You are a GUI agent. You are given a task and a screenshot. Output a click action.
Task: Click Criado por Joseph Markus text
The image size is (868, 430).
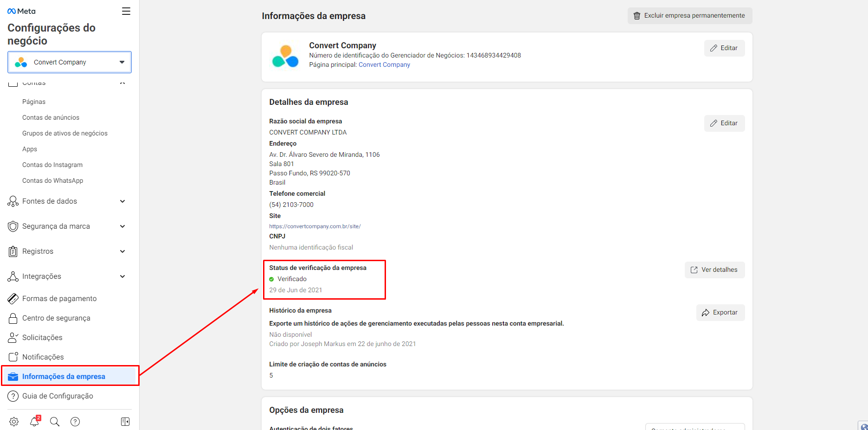(342, 344)
